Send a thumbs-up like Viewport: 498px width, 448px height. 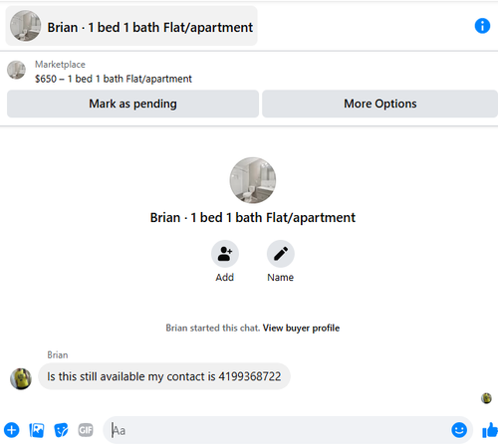click(490, 430)
